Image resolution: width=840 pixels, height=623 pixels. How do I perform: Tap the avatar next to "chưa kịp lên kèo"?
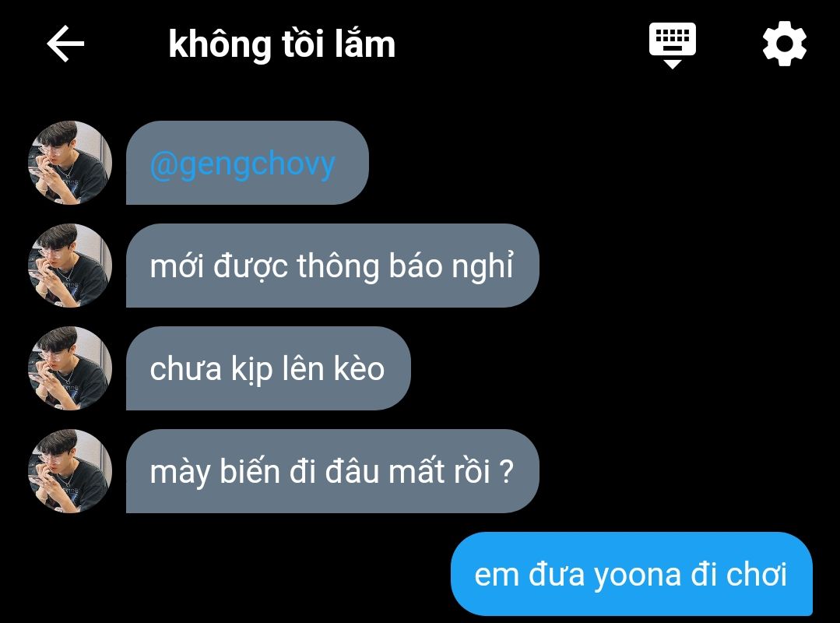pos(70,368)
